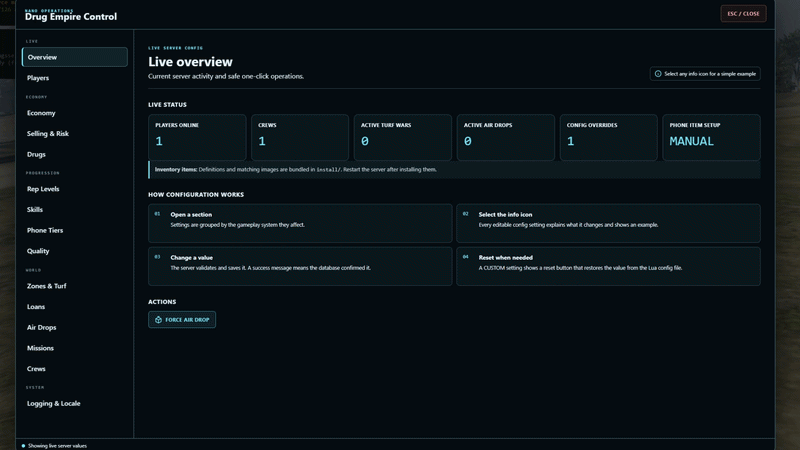Image resolution: width=800 pixels, height=450 pixels.
Task: Click the 'Reset when needed' step card
Action: point(608,266)
